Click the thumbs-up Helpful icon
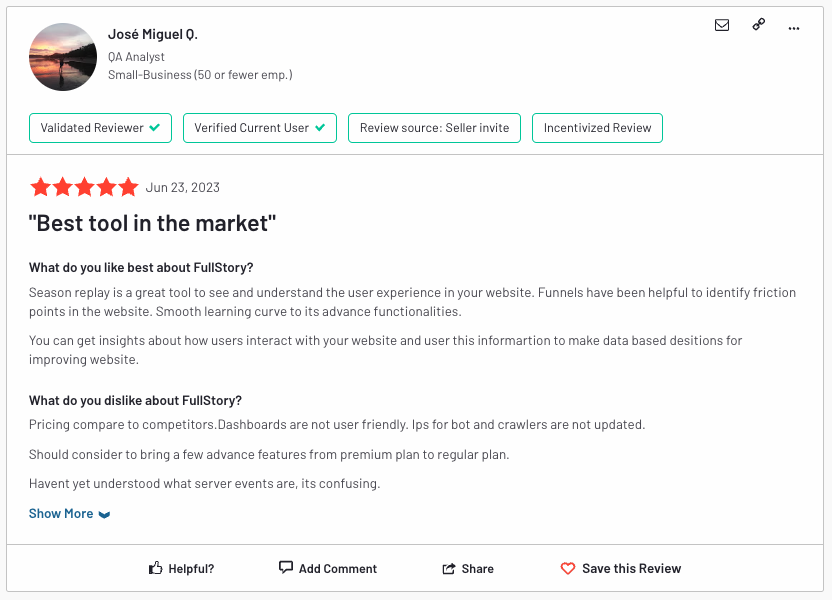This screenshot has width=832, height=600. click(155, 568)
